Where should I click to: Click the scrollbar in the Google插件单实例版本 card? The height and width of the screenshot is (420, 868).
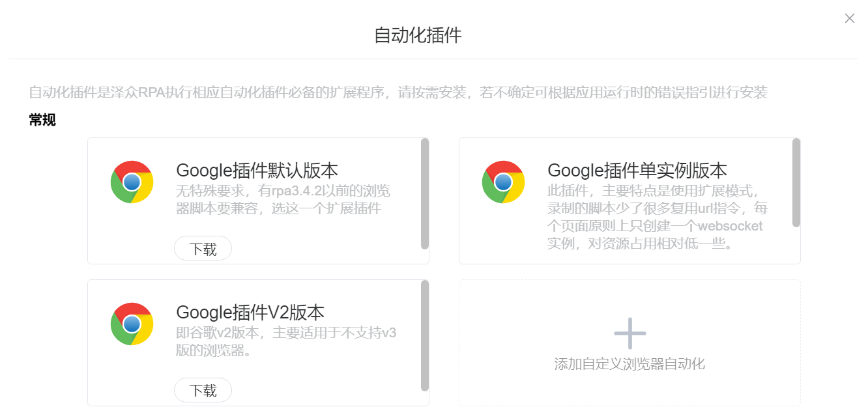tap(796, 182)
